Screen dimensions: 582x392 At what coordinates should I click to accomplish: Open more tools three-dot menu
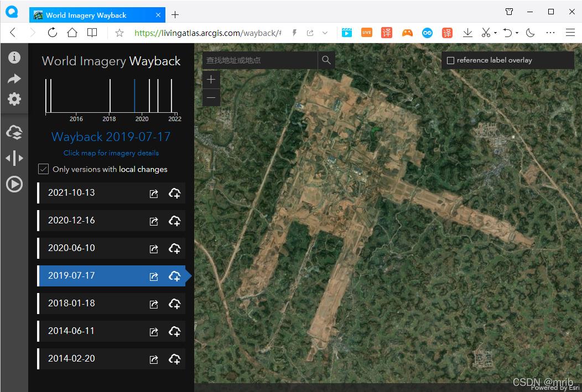pos(550,33)
